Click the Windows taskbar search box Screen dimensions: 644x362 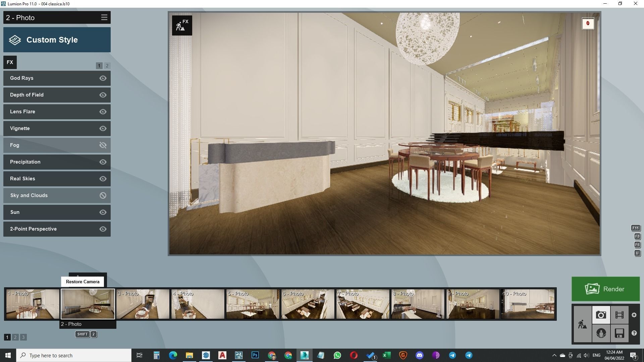[74, 355]
